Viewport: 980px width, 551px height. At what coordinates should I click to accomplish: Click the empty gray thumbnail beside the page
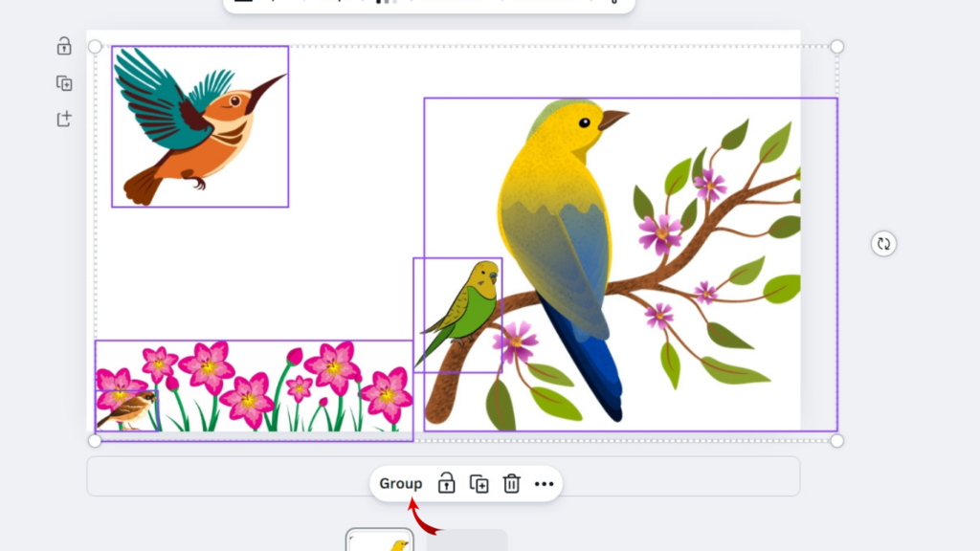pos(466,540)
